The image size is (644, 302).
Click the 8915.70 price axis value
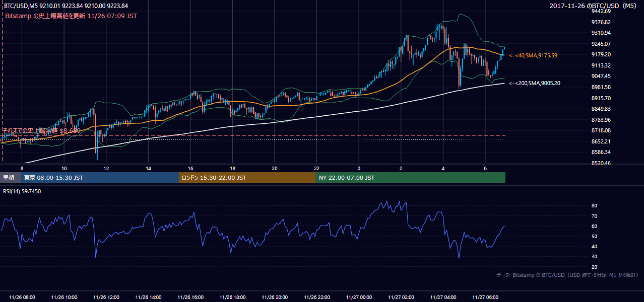pos(601,98)
